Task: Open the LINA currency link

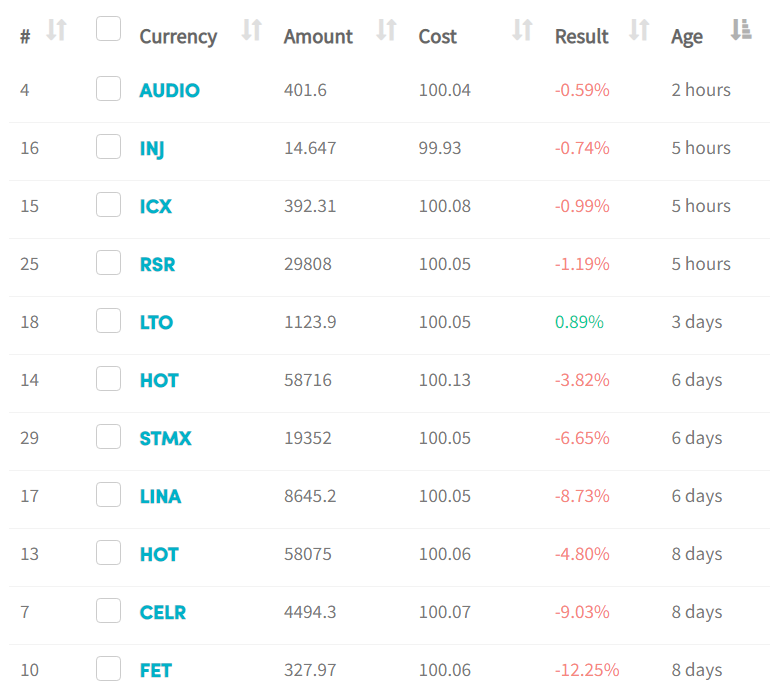Action: tap(160, 496)
